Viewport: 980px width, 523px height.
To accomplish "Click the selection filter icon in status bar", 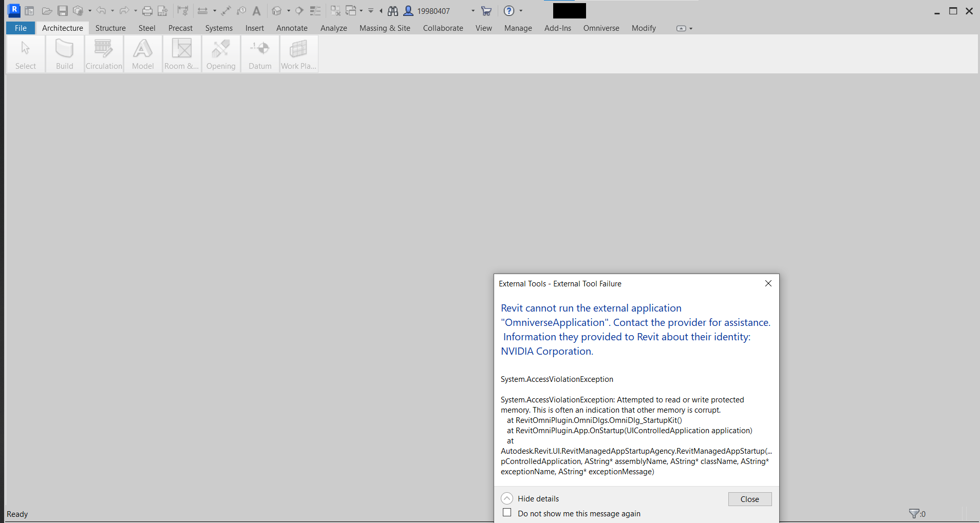I will pos(914,513).
